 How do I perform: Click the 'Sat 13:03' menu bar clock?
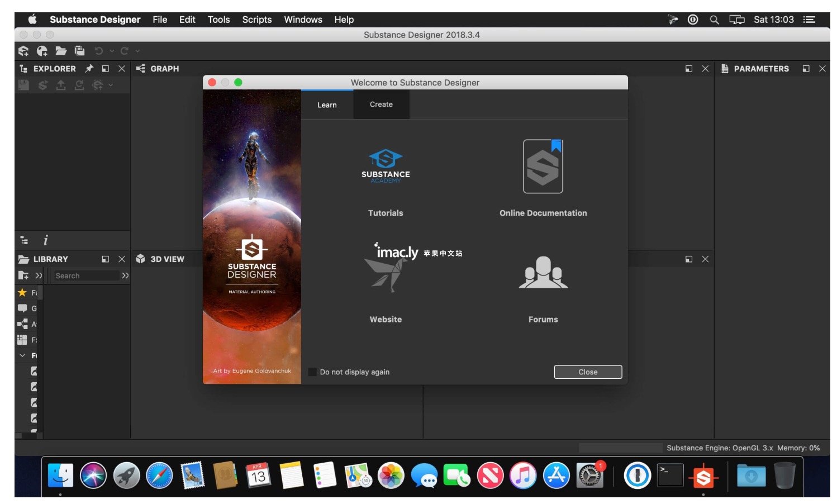tap(774, 20)
